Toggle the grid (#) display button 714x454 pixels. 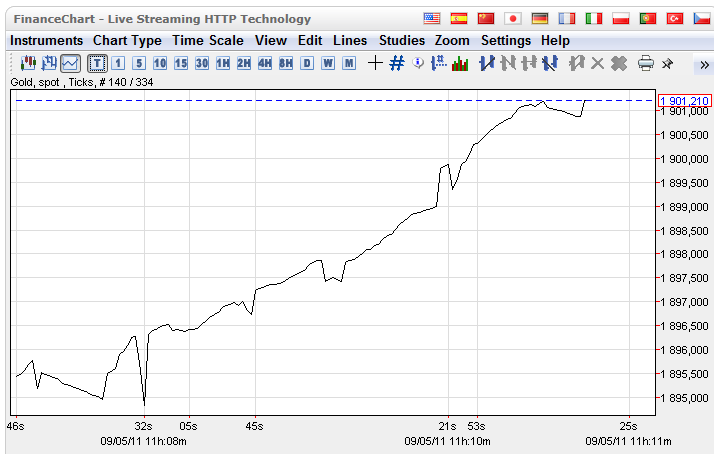click(397, 63)
